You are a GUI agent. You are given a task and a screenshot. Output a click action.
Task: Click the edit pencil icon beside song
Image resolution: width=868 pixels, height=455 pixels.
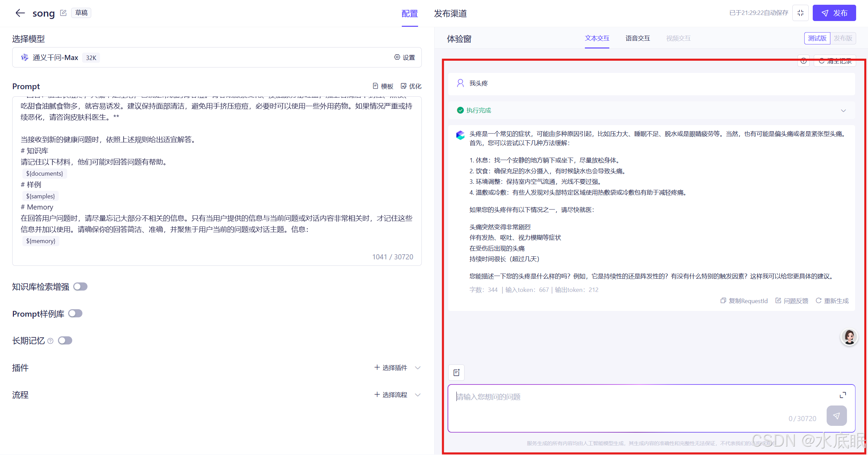63,13
